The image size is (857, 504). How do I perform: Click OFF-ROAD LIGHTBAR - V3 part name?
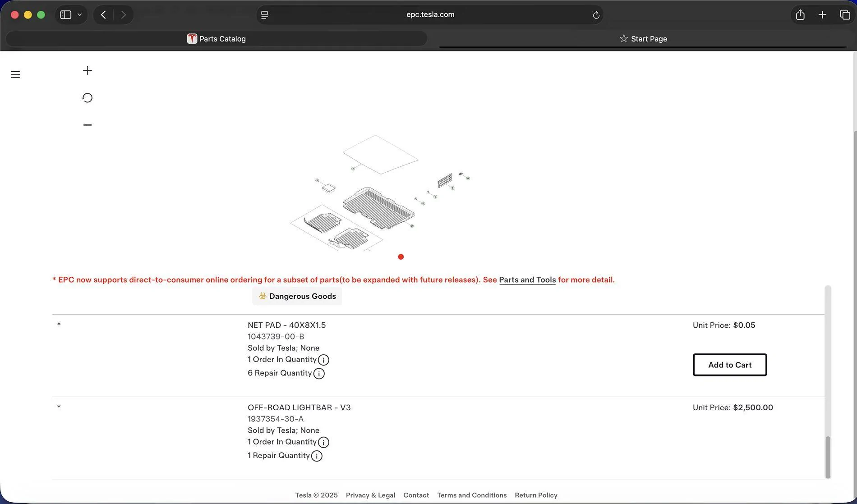point(299,408)
